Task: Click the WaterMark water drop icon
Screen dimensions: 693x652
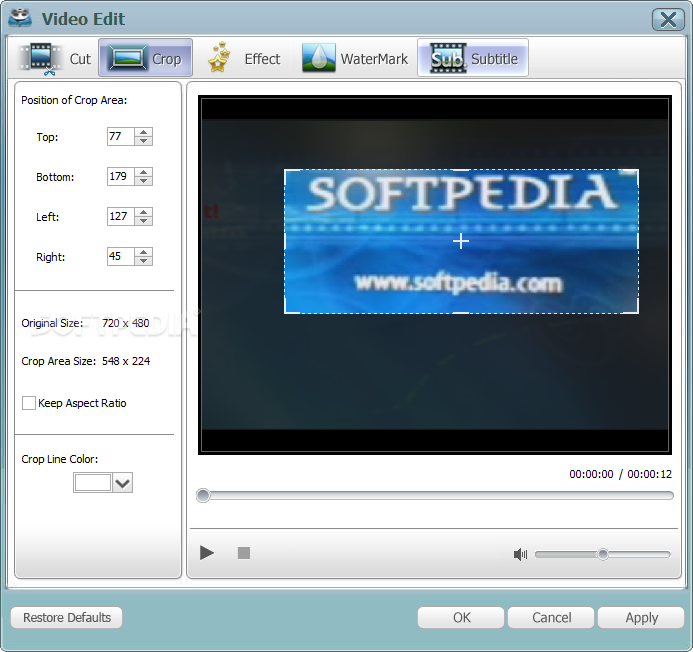Action: 318,57
